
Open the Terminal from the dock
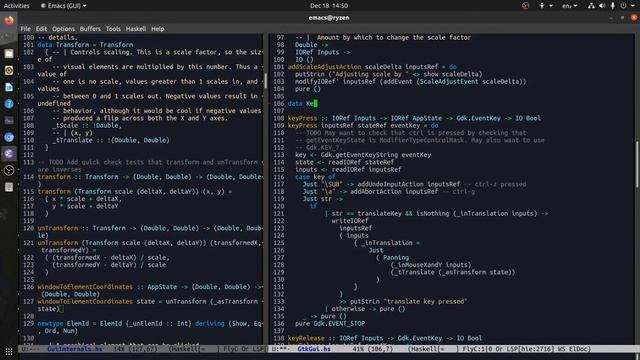[9, 120]
